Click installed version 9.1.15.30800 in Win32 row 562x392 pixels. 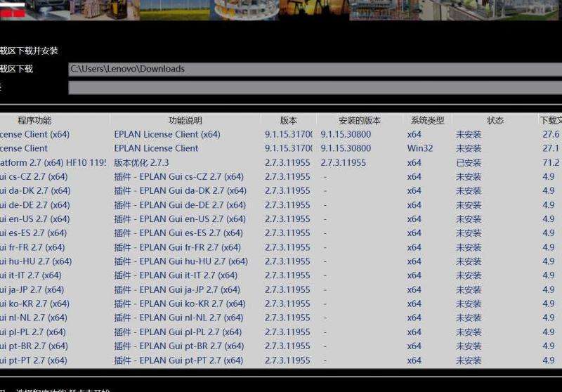[346, 148]
